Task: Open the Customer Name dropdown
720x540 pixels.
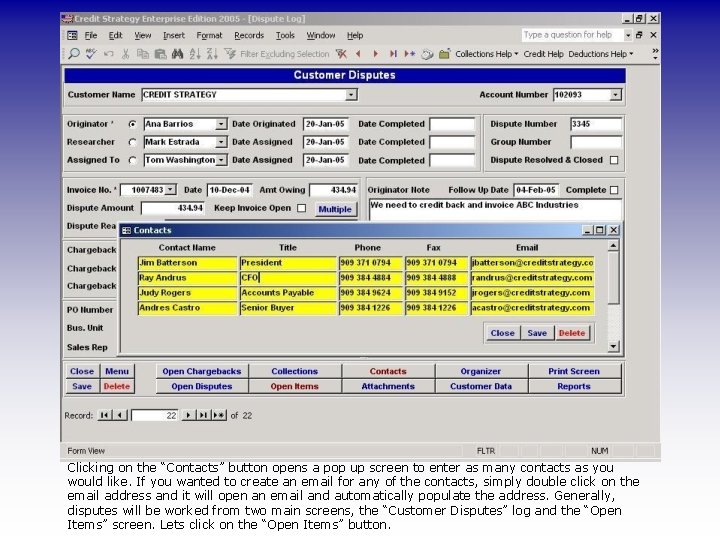Action: coord(351,95)
